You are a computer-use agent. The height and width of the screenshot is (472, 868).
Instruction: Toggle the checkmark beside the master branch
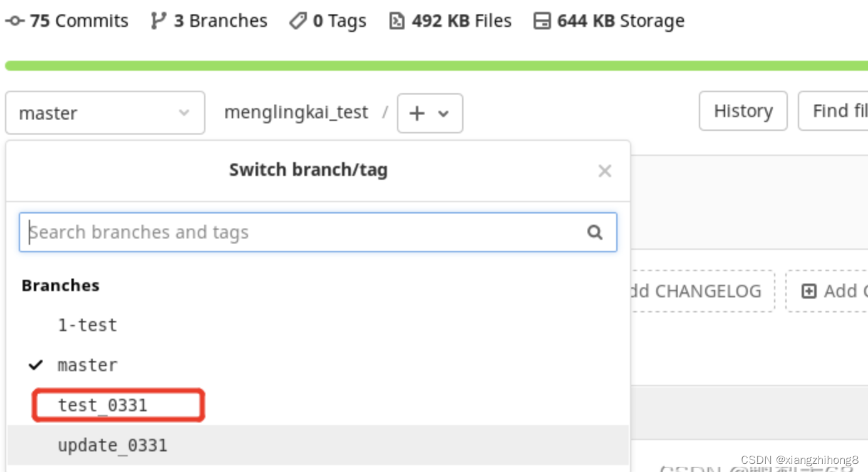(x=36, y=365)
